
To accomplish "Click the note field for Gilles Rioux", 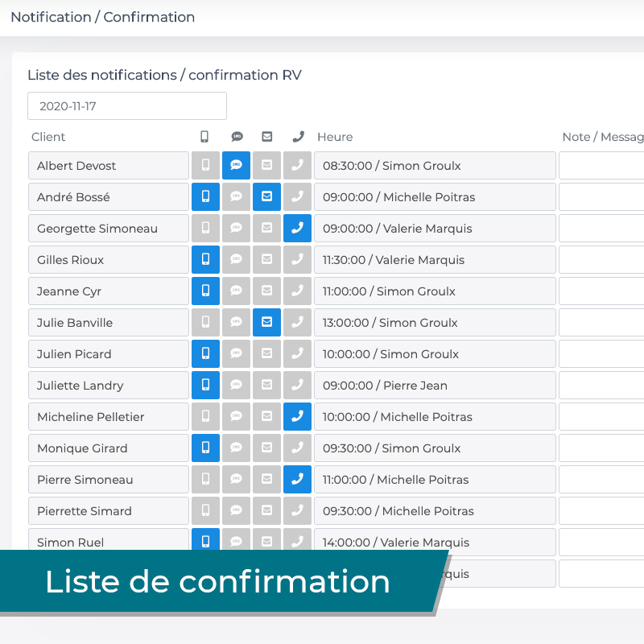I will [601, 260].
